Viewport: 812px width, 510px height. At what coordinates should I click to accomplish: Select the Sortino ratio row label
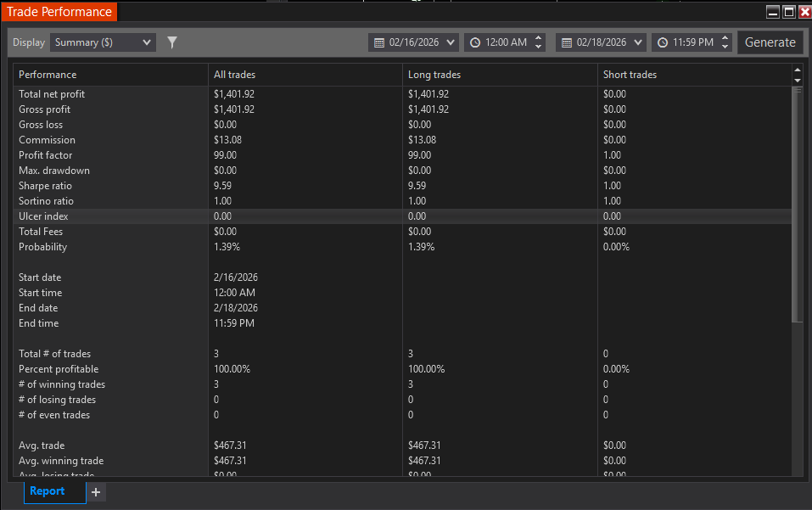(x=46, y=201)
